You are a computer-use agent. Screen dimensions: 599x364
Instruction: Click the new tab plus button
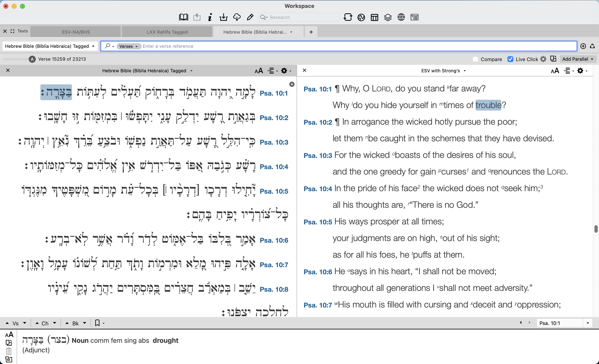311,32
